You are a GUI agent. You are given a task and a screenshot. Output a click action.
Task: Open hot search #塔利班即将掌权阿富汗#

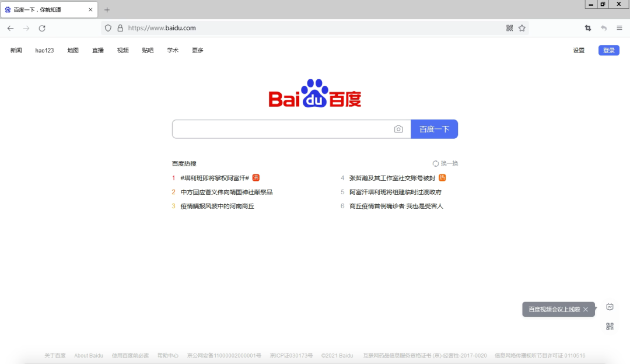215,178
